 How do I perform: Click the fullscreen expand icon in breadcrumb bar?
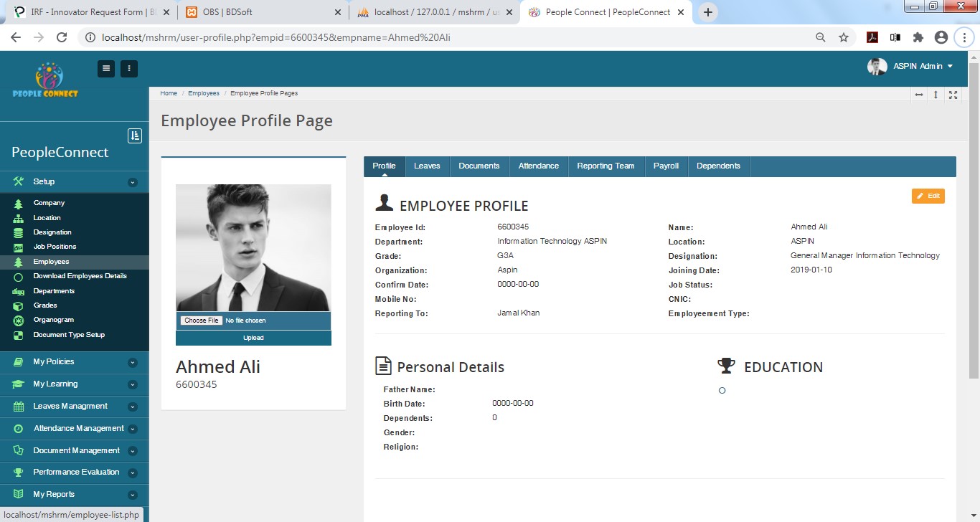point(953,95)
